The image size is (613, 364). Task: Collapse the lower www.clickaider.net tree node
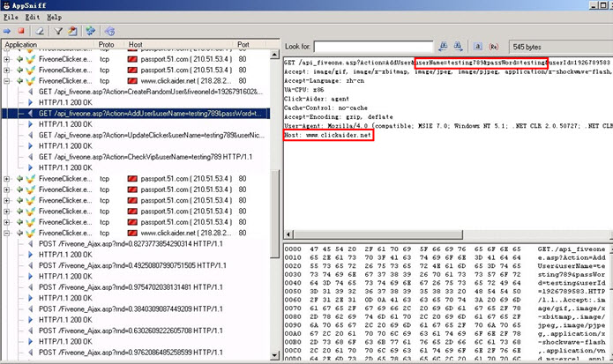[8, 233]
